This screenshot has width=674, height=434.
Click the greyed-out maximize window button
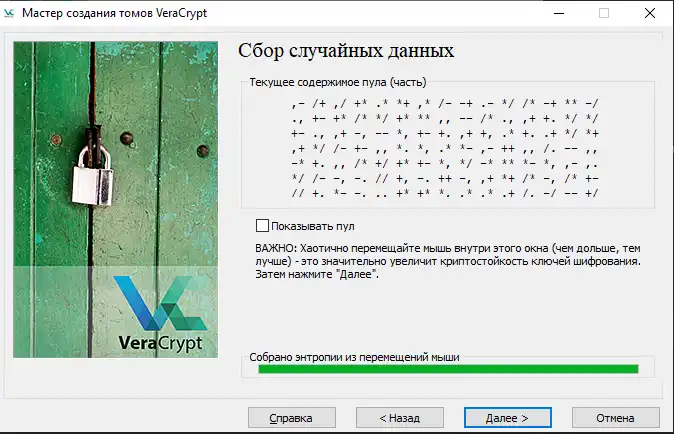coord(603,13)
